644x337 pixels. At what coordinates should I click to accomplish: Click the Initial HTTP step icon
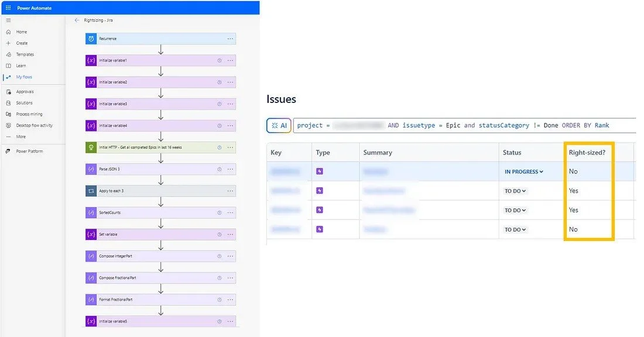pyautogui.click(x=91, y=147)
